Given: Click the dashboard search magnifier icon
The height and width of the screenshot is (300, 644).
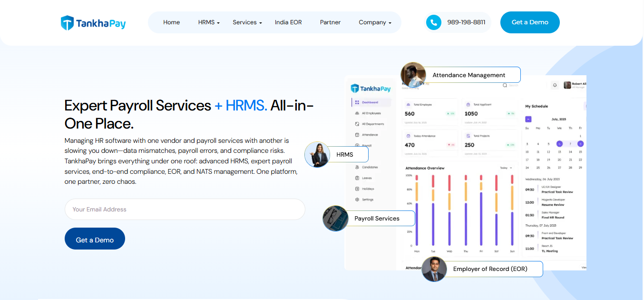Looking at the screenshot, I should click(x=505, y=85).
